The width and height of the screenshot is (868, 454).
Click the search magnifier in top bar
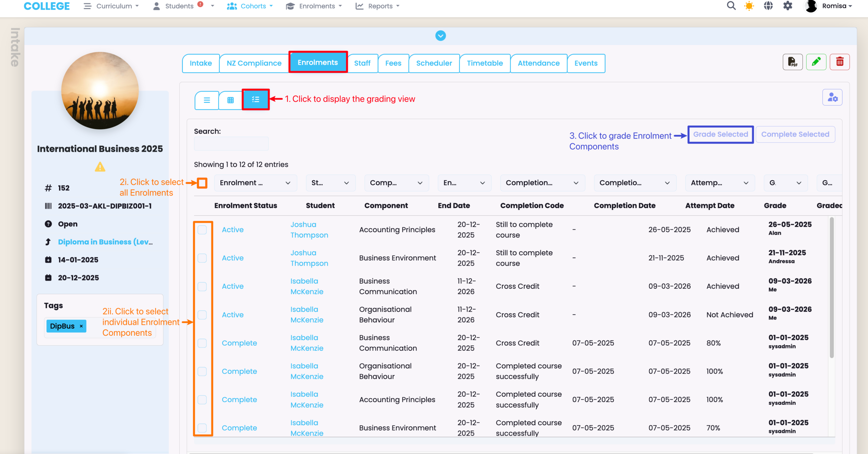pos(731,6)
